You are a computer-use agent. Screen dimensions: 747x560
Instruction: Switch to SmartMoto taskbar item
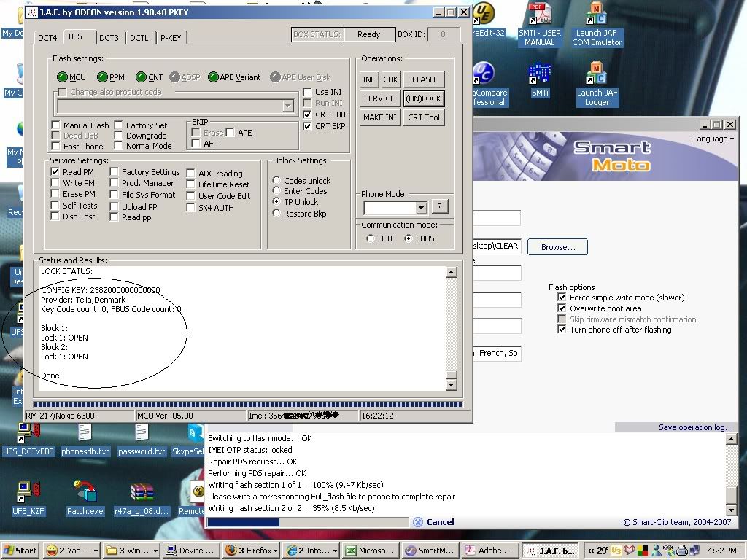point(431,551)
